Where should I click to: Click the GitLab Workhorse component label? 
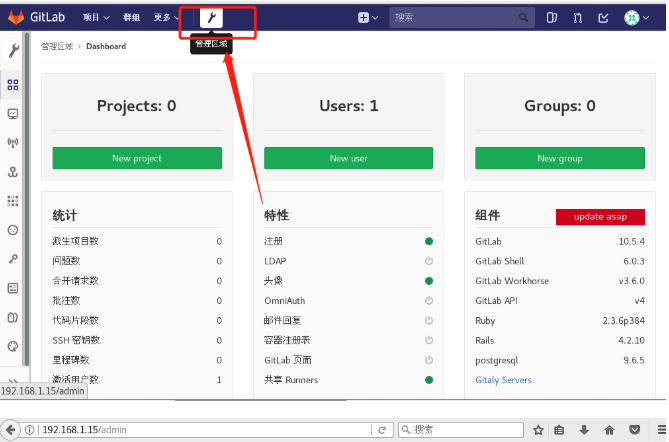point(512,281)
